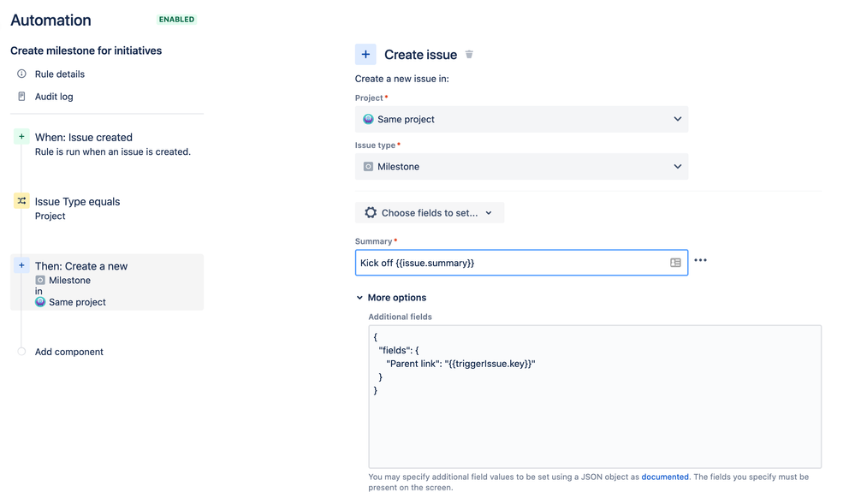This screenshot has height=504, width=855.
Task: Open Audit log in the sidebar
Action: coord(54,97)
